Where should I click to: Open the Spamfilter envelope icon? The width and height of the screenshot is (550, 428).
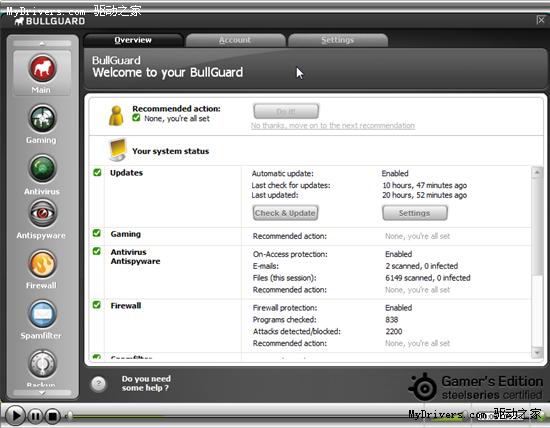click(42, 314)
